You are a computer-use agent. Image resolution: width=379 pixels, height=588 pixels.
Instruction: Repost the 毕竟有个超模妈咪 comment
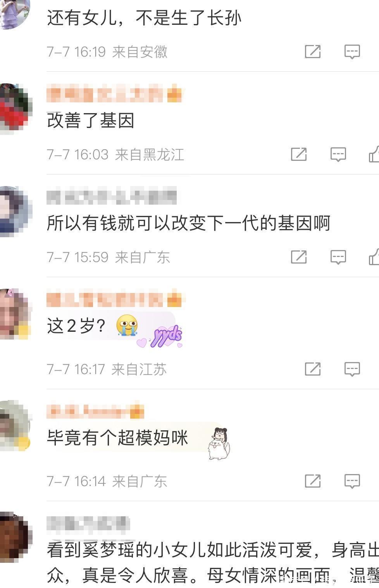(313, 481)
